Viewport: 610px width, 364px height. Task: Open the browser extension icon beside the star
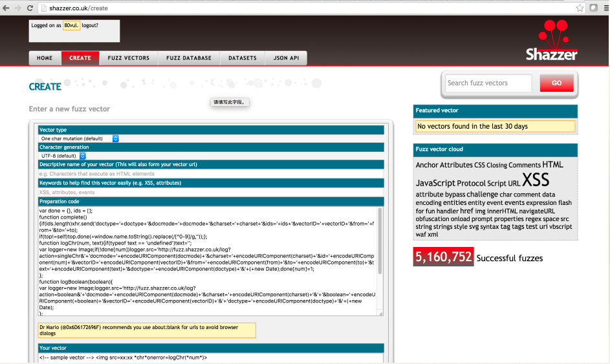pyautogui.click(x=593, y=8)
